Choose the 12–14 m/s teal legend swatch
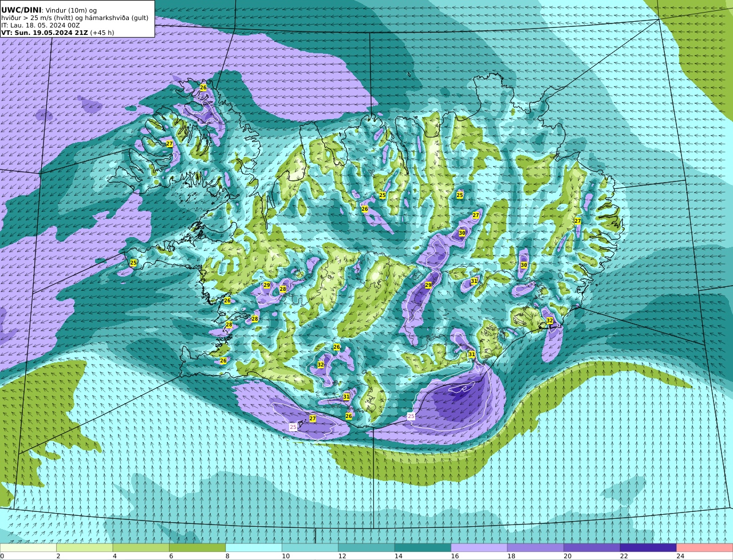Viewport: 733px width, 560px height. click(x=366, y=547)
